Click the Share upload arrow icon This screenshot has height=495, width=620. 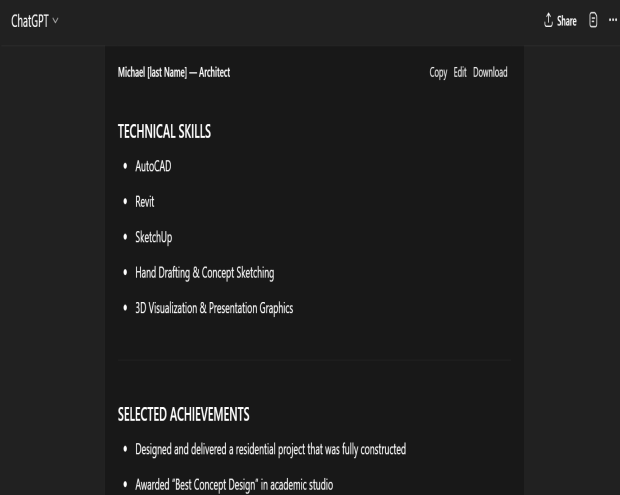[x=548, y=21]
